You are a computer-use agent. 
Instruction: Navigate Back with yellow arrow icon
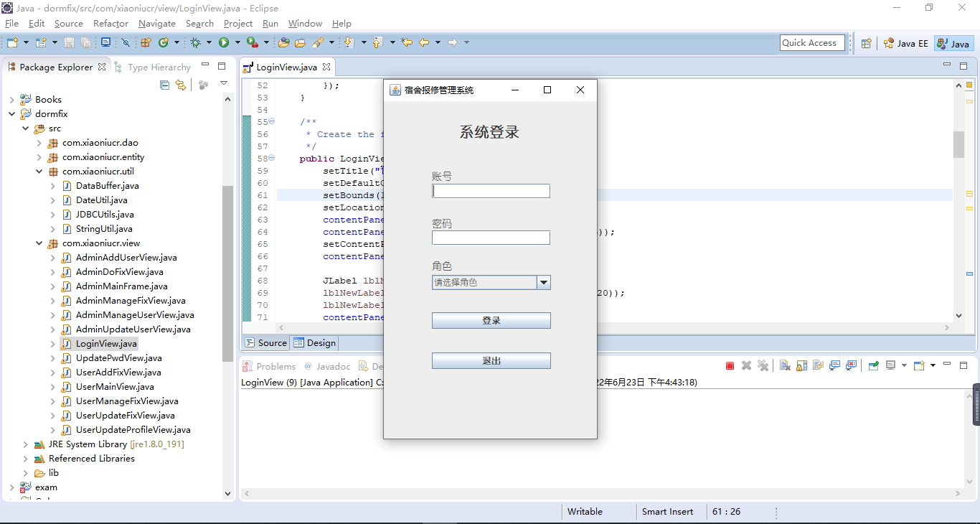pyautogui.click(x=424, y=42)
